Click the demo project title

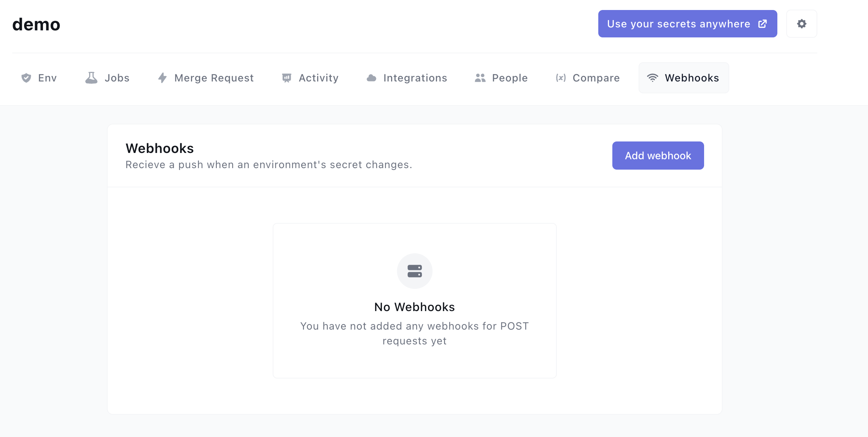(x=36, y=24)
